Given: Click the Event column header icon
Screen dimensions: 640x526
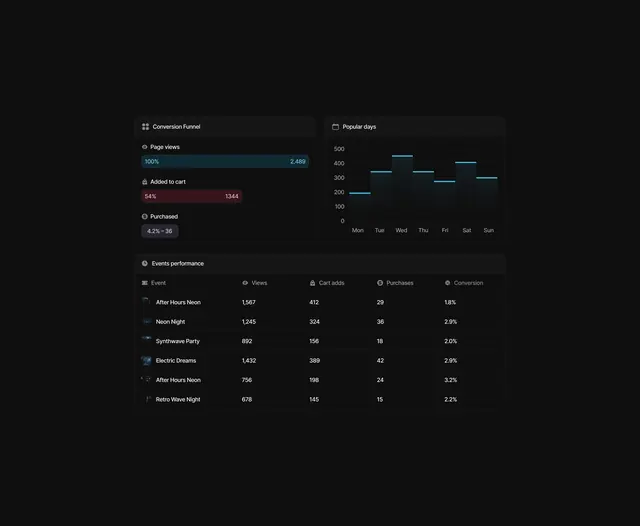Looking at the screenshot, I should 144,283.
